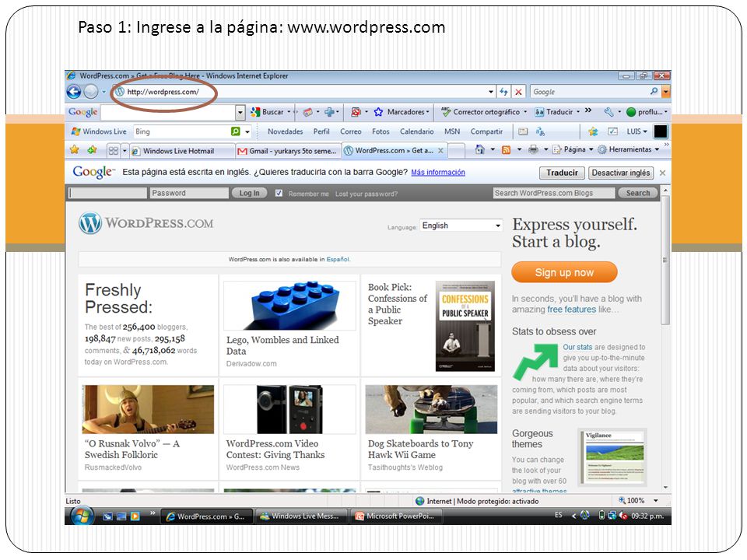Toggle the Remember me checkbox
Screen dimensions: 747x560
(279, 193)
